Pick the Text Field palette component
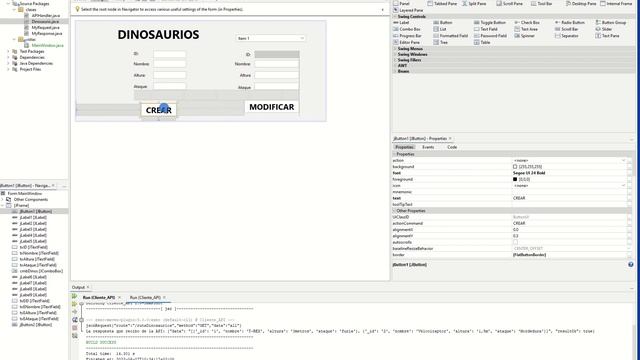 [486, 29]
